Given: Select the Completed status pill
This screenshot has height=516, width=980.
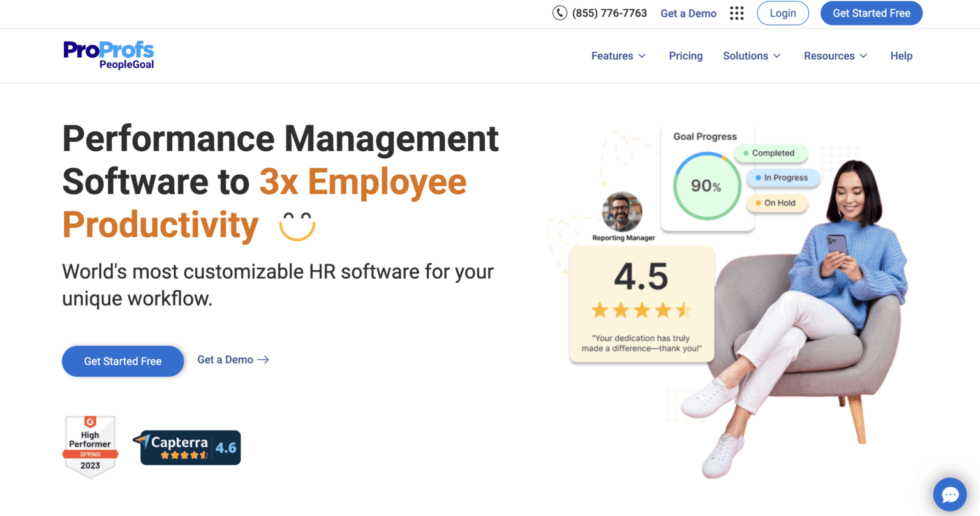Looking at the screenshot, I should point(771,153).
